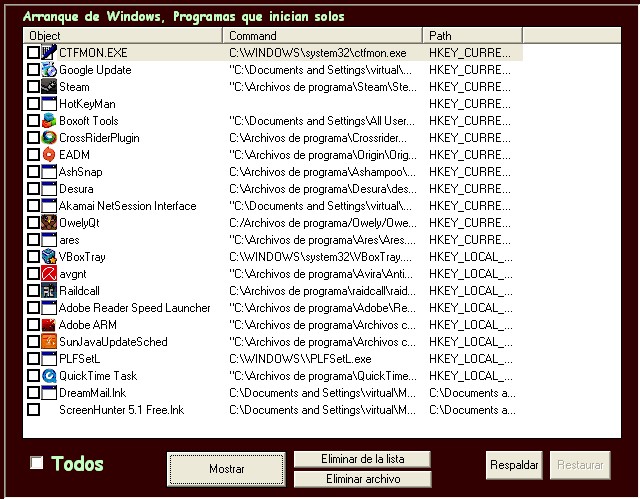Select the SunJavaUpdateSched Java icon
This screenshot has width=640, height=499.
tap(49, 342)
